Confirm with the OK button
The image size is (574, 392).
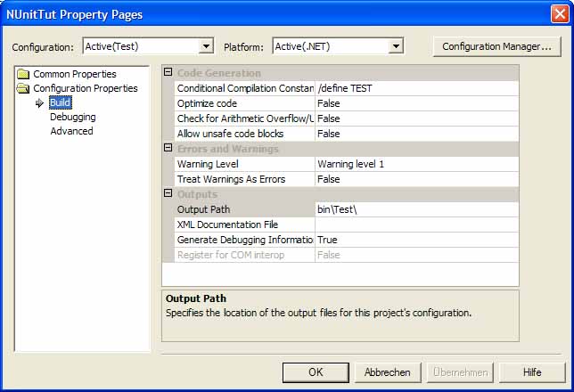(316, 372)
